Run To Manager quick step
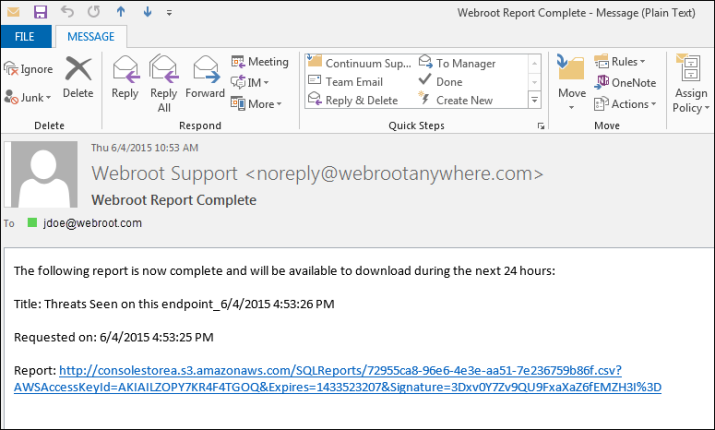Viewport: 715px width, 430px height. pyautogui.click(x=457, y=63)
